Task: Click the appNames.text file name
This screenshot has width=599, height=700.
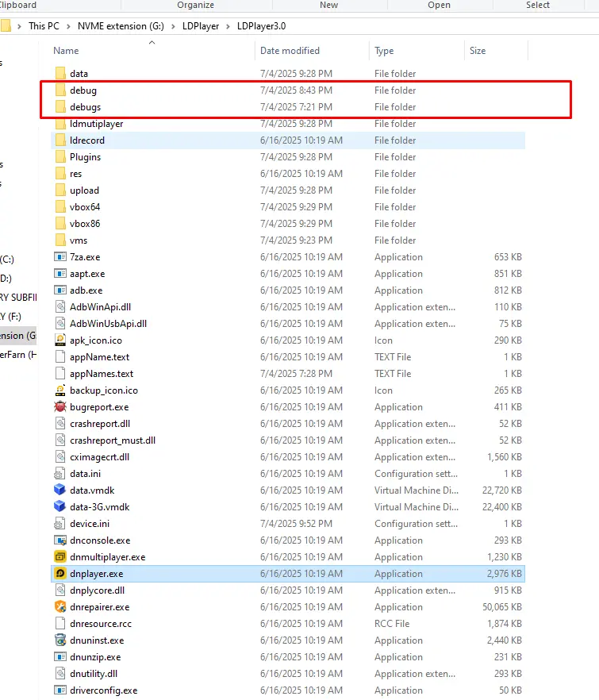Action: pyautogui.click(x=102, y=374)
